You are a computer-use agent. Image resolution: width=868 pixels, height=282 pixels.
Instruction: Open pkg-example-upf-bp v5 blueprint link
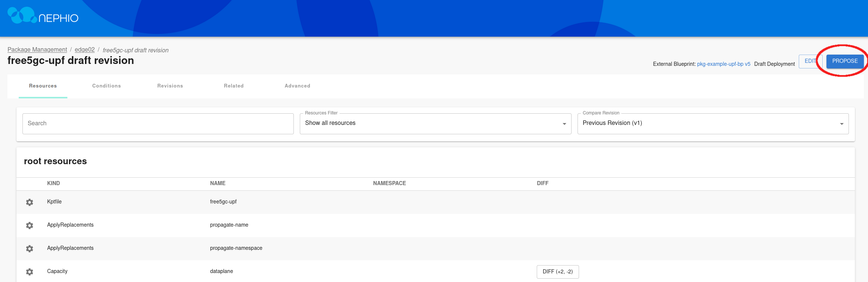pos(723,64)
